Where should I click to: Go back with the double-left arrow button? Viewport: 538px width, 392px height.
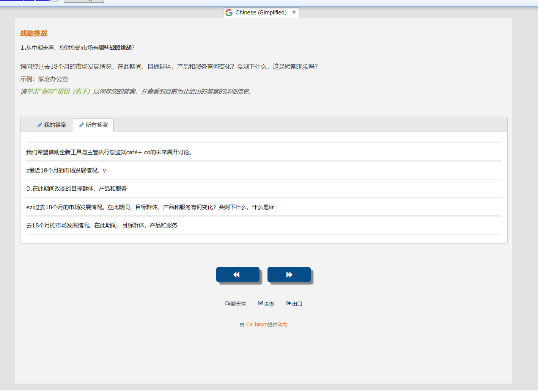[238, 275]
